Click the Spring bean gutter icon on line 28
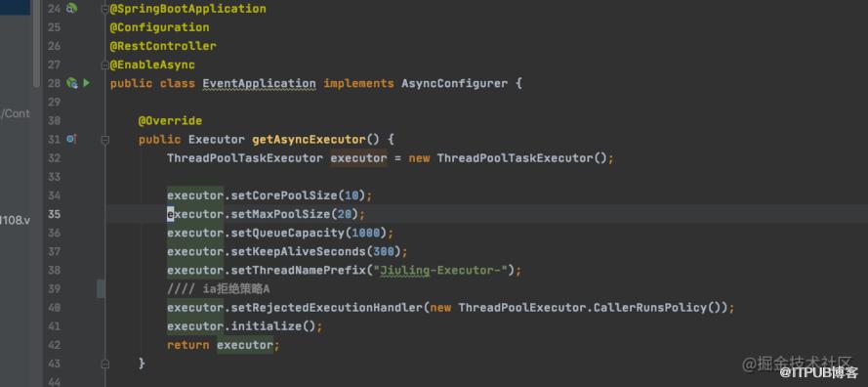 pyautogui.click(x=71, y=83)
